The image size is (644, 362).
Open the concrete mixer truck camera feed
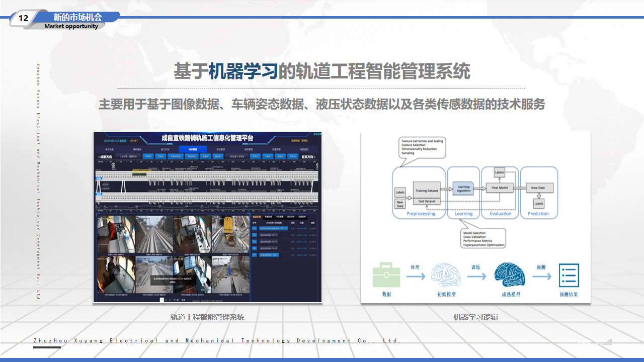(231, 275)
